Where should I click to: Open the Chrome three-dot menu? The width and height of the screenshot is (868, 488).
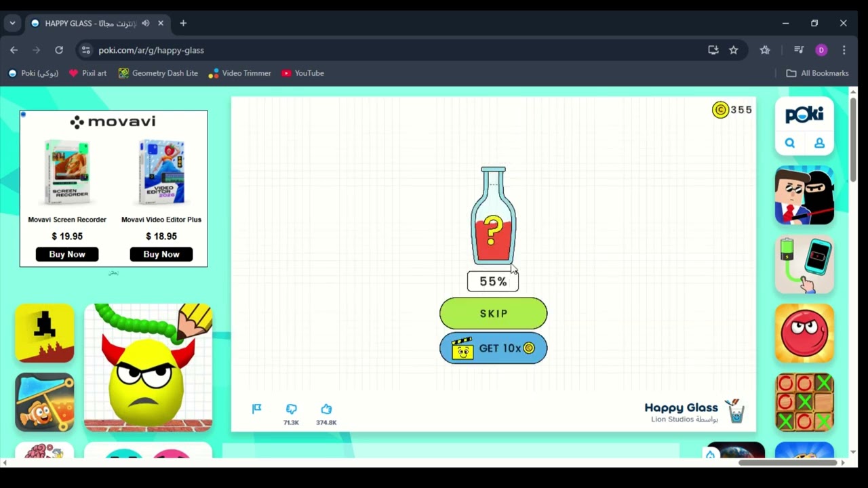pos(844,50)
